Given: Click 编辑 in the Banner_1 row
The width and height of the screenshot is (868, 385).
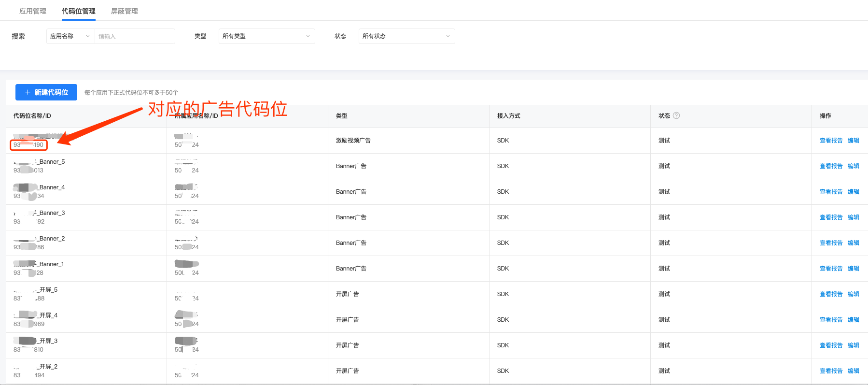Looking at the screenshot, I should point(854,269).
